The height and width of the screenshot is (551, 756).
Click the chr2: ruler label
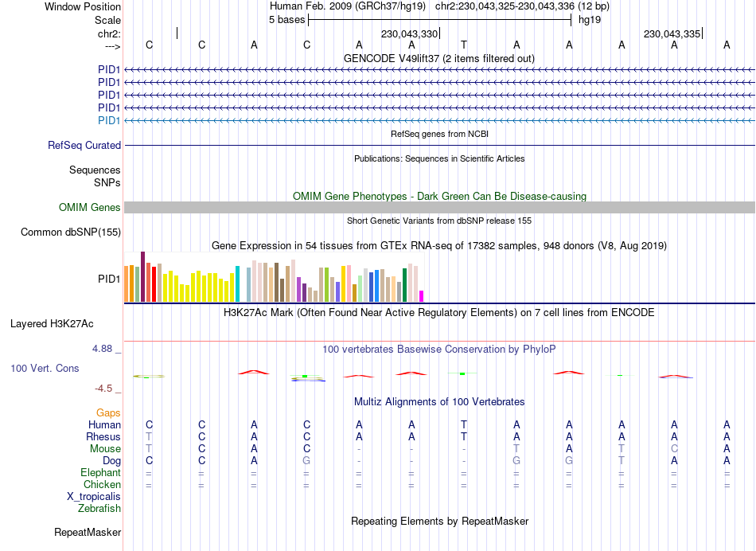(109, 33)
